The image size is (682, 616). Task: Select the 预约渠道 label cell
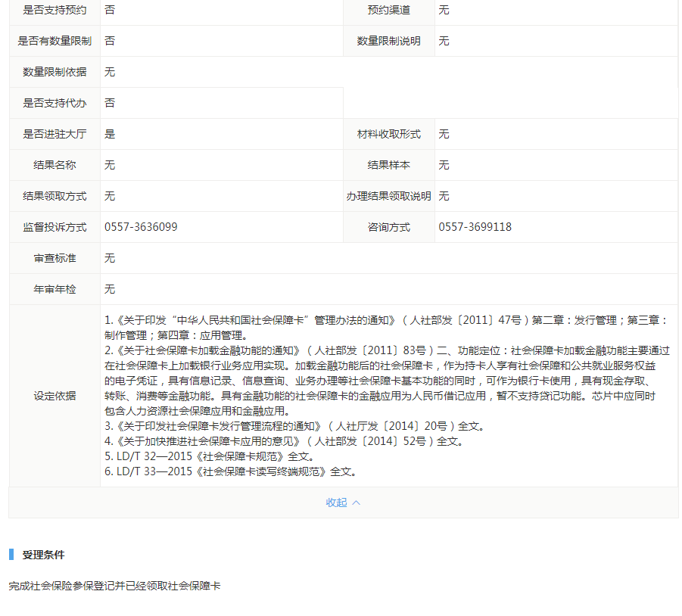(389, 11)
